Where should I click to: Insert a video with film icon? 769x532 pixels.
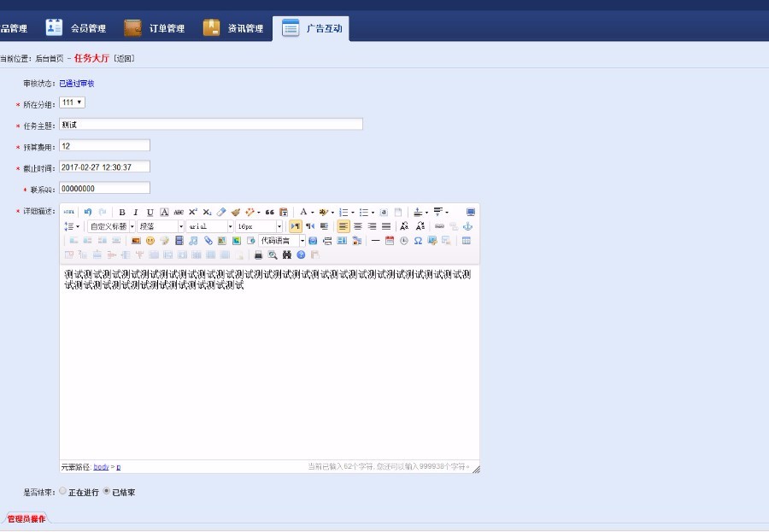tap(179, 241)
